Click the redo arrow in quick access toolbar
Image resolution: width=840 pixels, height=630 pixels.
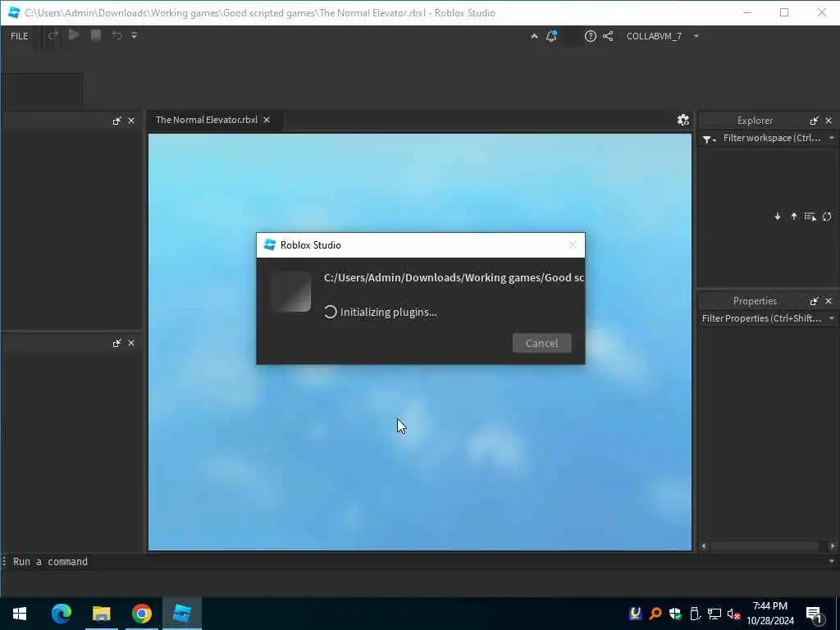[x=53, y=36]
